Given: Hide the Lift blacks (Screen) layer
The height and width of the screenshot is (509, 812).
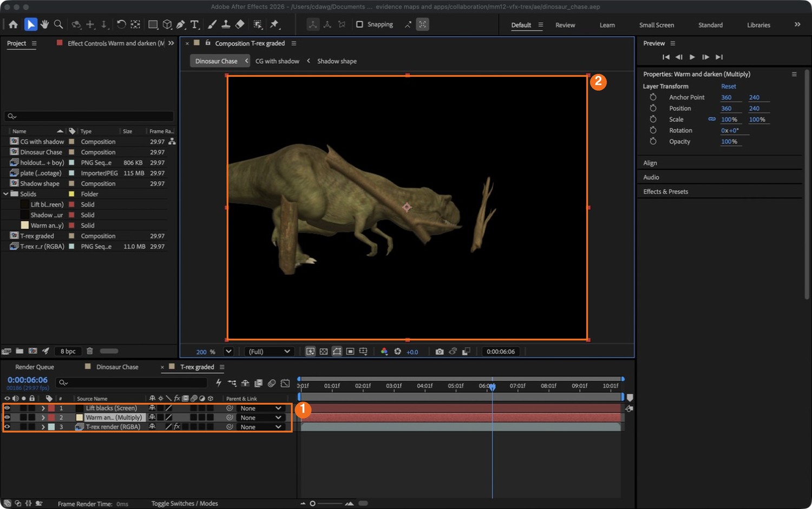Looking at the screenshot, I should point(7,408).
